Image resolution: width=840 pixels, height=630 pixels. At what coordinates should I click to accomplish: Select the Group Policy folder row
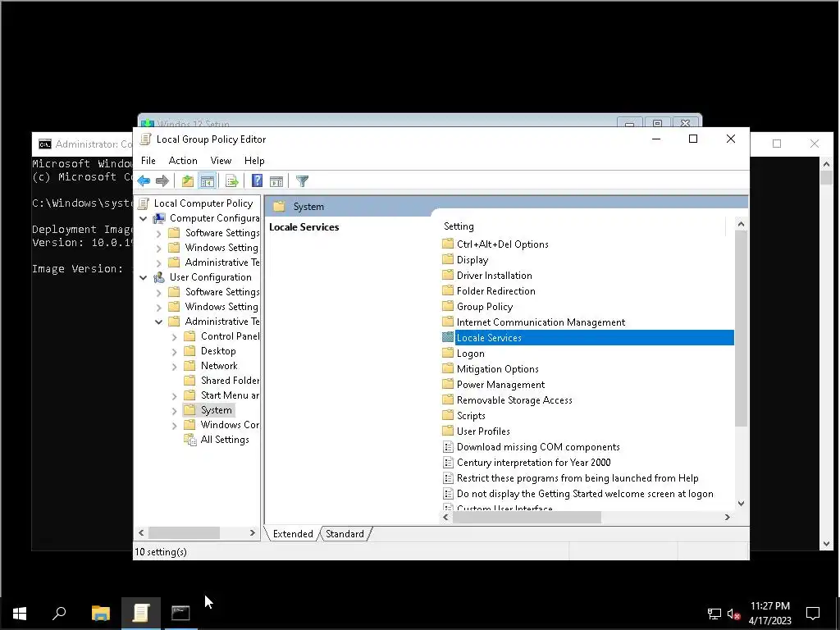[x=484, y=307]
